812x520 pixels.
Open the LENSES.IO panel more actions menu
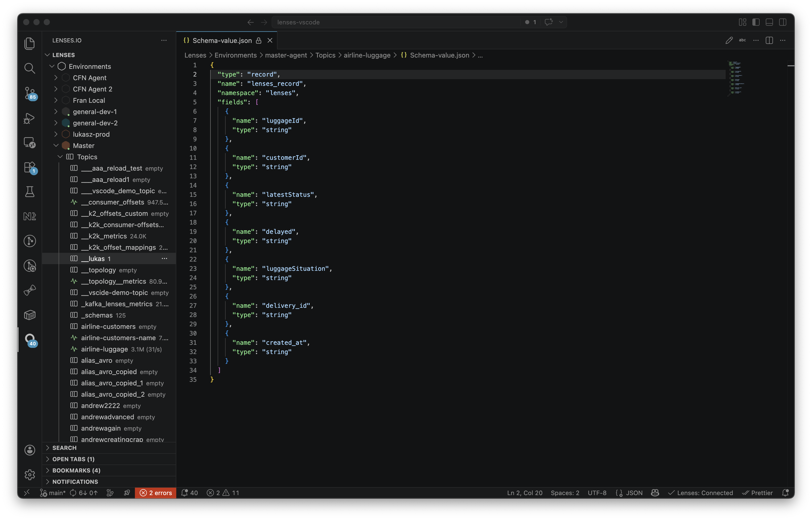[x=164, y=40]
